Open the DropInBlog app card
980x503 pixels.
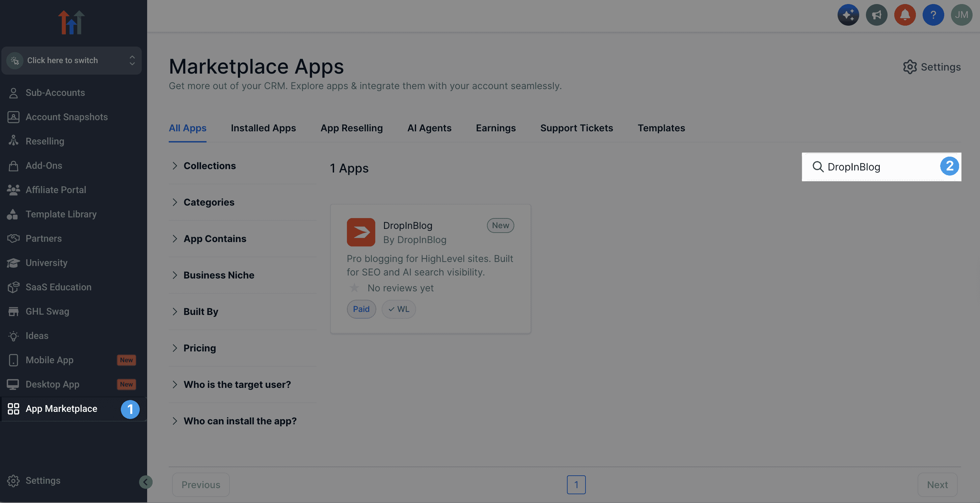(430, 269)
